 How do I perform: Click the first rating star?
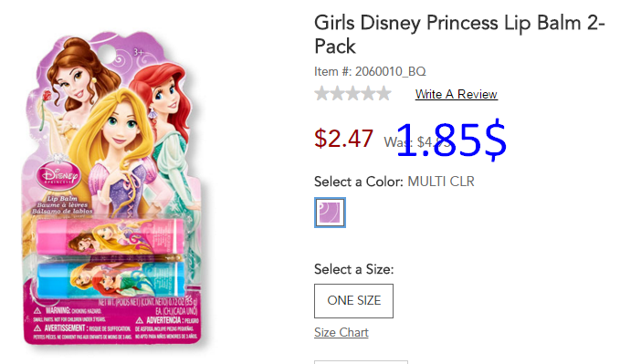[321, 94]
